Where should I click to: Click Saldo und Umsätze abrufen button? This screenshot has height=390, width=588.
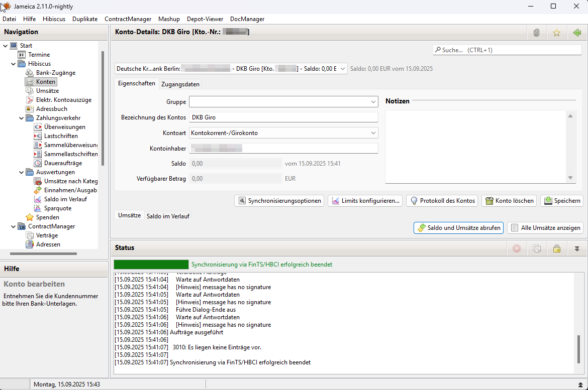pyautogui.click(x=459, y=228)
